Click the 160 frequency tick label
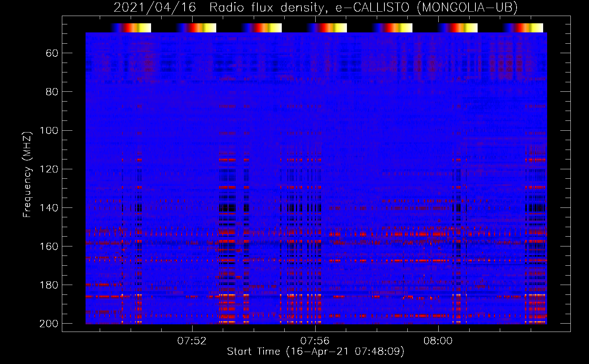This screenshot has width=589, height=364. tap(49, 246)
